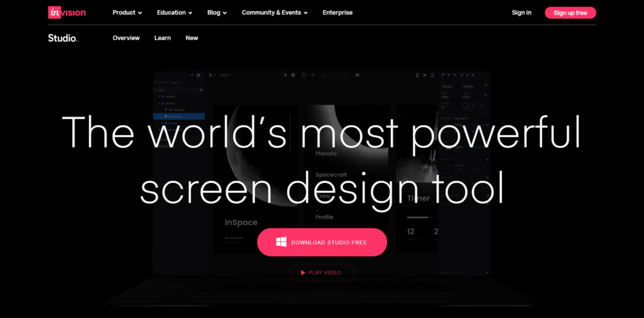This screenshot has width=644, height=318.
Task: Select the New tab
Action: (192, 38)
